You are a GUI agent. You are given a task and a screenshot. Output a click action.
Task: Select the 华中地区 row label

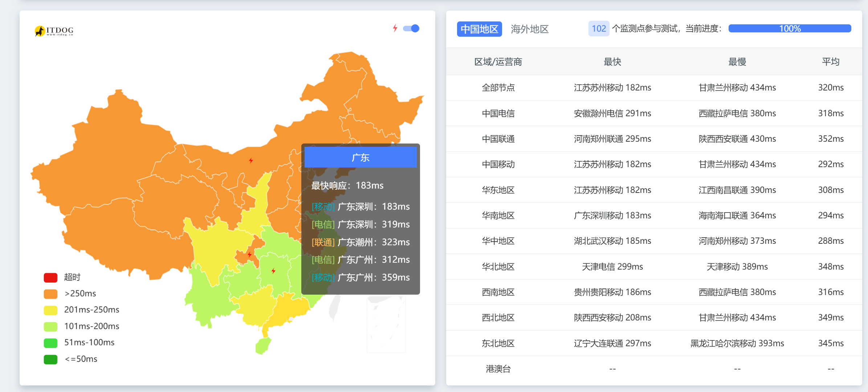tap(498, 241)
